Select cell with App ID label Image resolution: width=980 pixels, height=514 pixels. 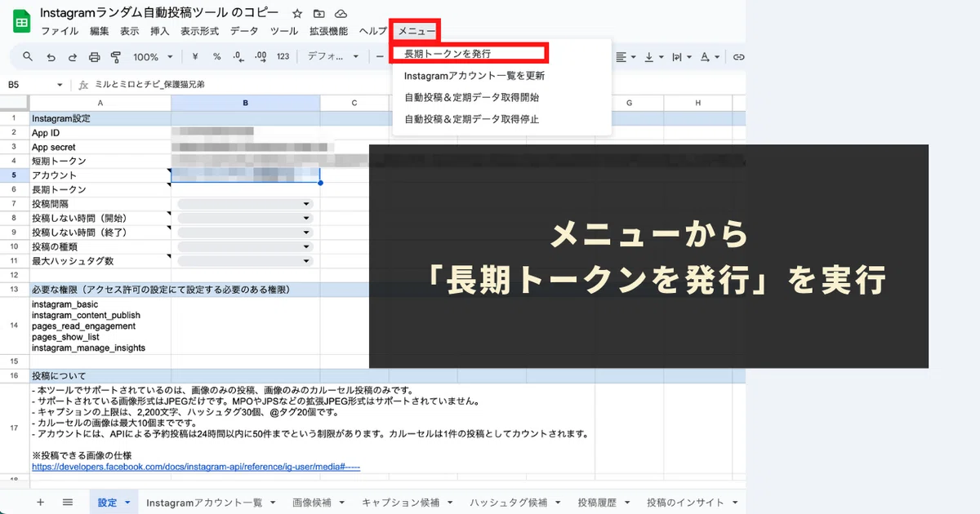pos(100,132)
